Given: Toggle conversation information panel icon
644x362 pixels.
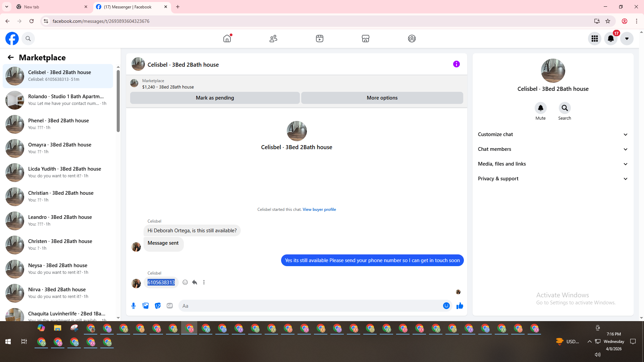Looking at the screenshot, I should [456, 64].
